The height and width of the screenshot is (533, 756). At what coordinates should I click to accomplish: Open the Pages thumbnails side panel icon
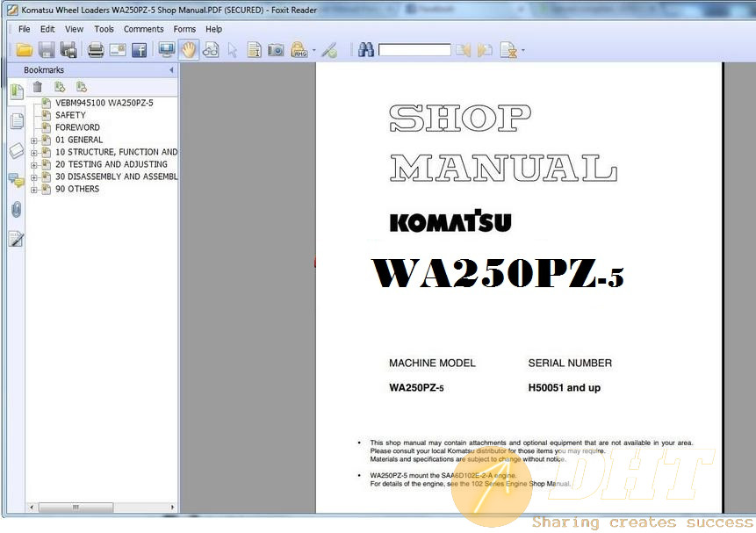(17, 121)
